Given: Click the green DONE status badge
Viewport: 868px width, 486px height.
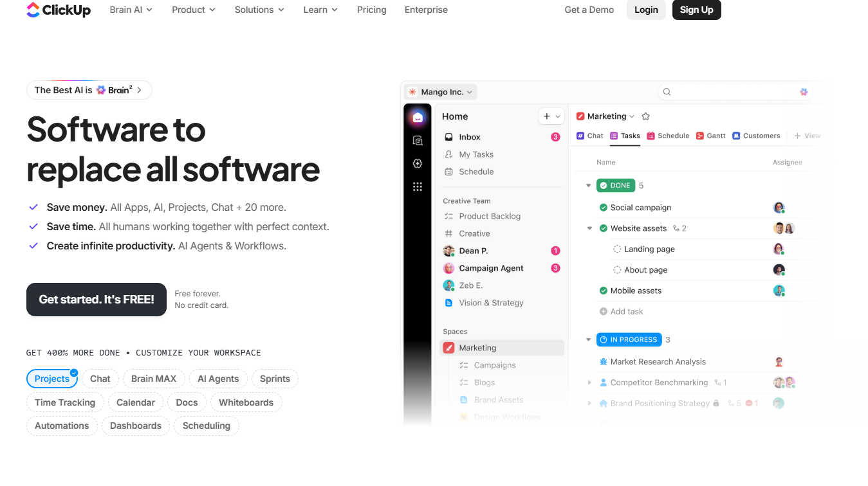Looking at the screenshot, I should (616, 186).
